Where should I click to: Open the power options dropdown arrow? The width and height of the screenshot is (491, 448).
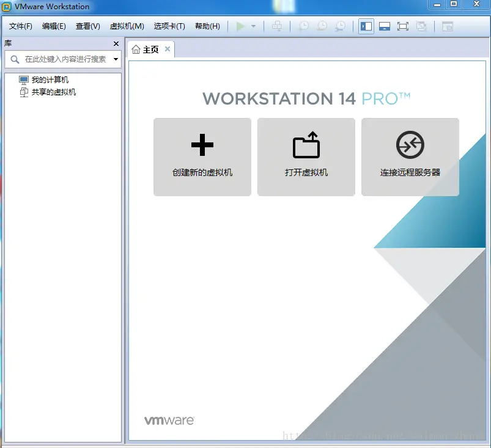253,26
